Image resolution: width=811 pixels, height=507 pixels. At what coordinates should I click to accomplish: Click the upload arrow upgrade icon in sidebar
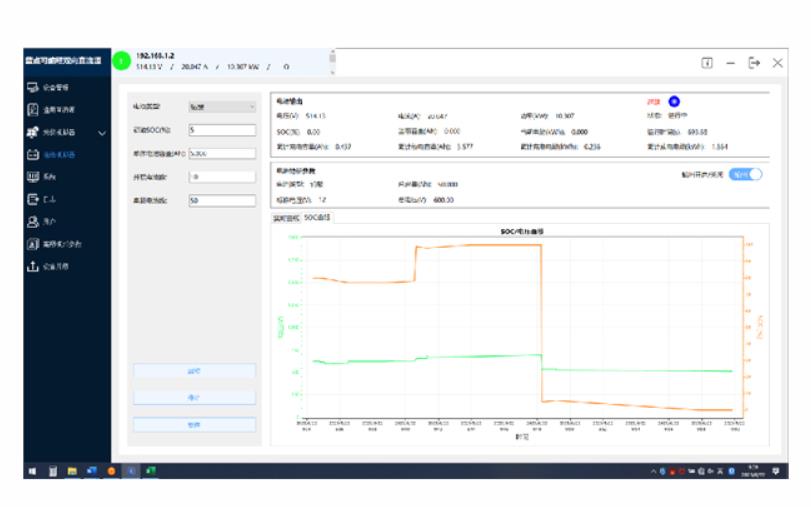point(33,266)
